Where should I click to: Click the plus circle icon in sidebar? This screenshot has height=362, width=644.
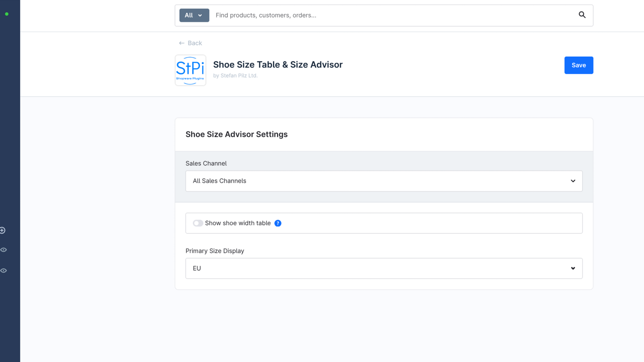pos(2,230)
